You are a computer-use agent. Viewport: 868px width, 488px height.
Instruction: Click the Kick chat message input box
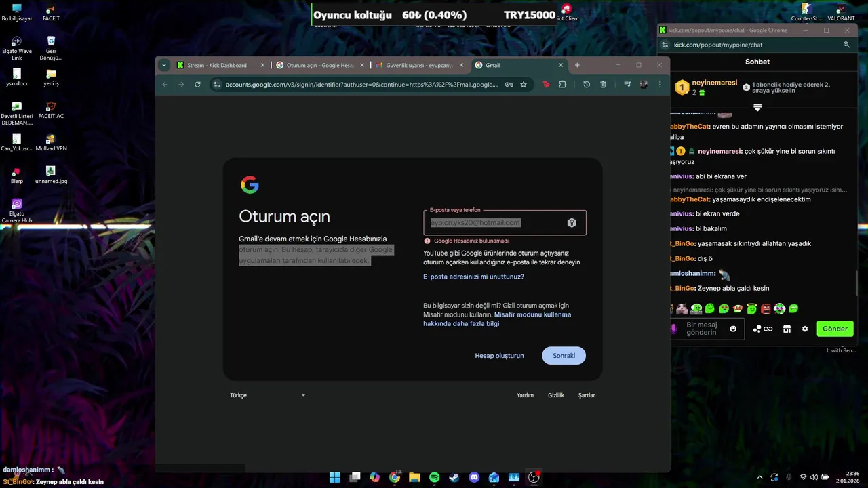[x=705, y=329]
